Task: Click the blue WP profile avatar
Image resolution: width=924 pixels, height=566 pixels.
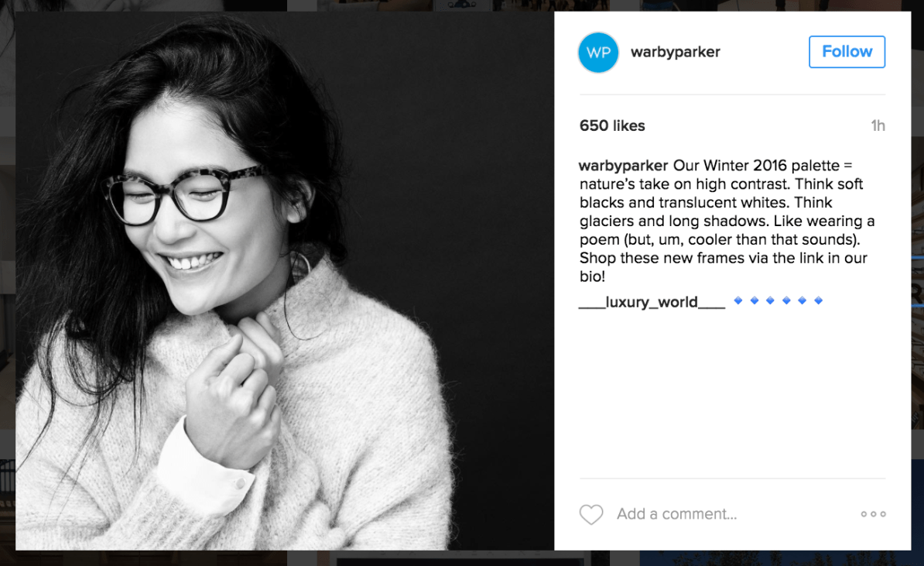Action: pyautogui.click(x=598, y=53)
